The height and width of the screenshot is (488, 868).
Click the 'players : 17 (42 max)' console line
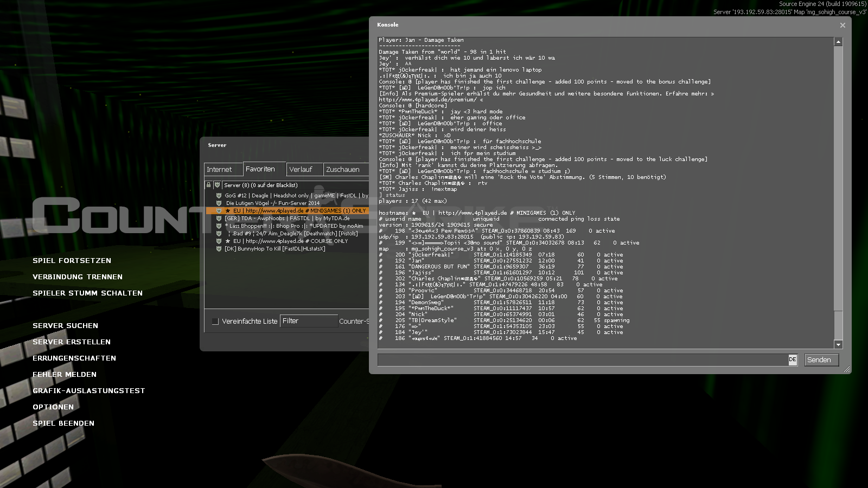coord(413,201)
